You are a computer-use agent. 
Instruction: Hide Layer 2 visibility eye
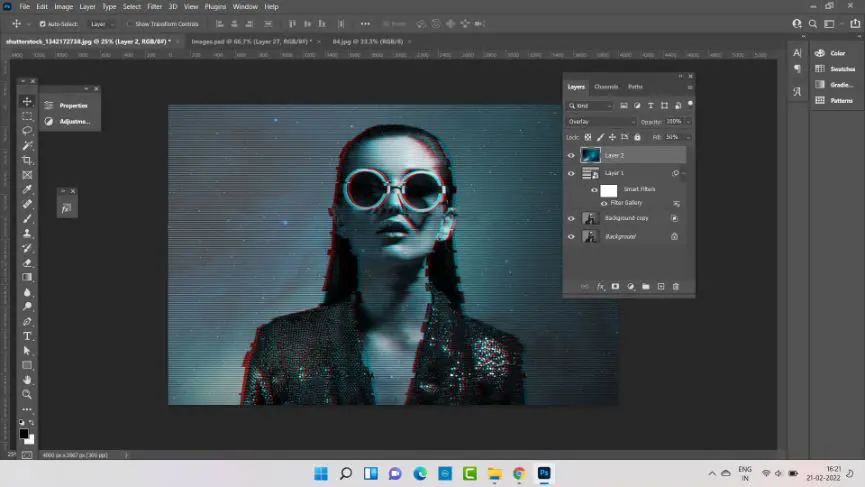click(x=572, y=155)
